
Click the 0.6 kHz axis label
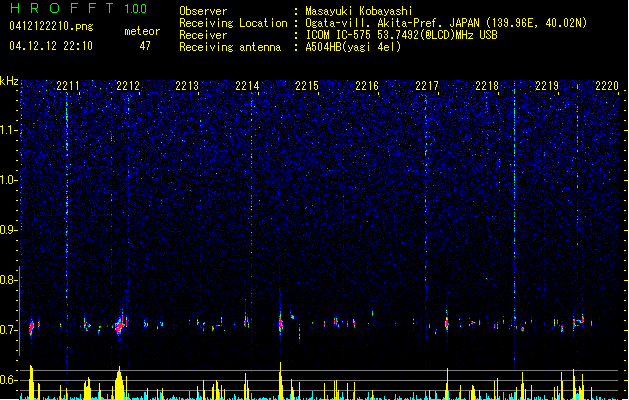click(x=8, y=380)
